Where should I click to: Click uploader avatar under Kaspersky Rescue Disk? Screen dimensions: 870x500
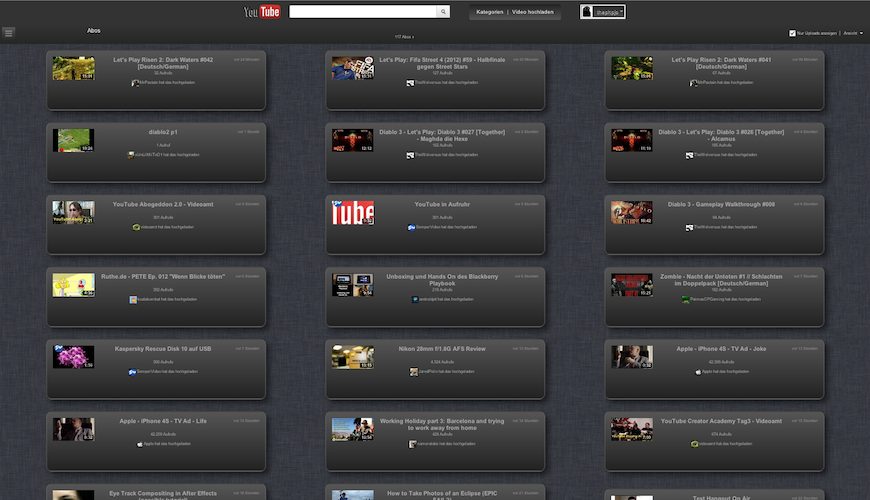132,372
